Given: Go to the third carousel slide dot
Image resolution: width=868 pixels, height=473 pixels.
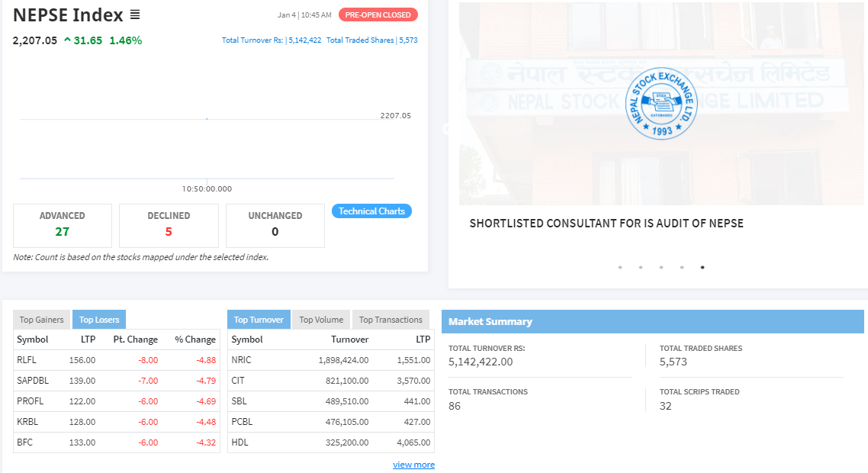Looking at the screenshot, I should pos(661,268).
